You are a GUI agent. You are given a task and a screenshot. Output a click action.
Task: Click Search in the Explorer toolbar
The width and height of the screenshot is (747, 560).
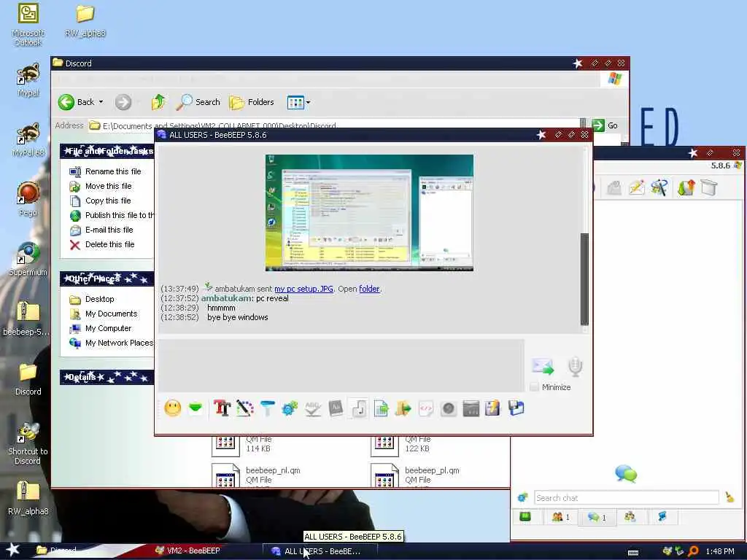(198, 102)
